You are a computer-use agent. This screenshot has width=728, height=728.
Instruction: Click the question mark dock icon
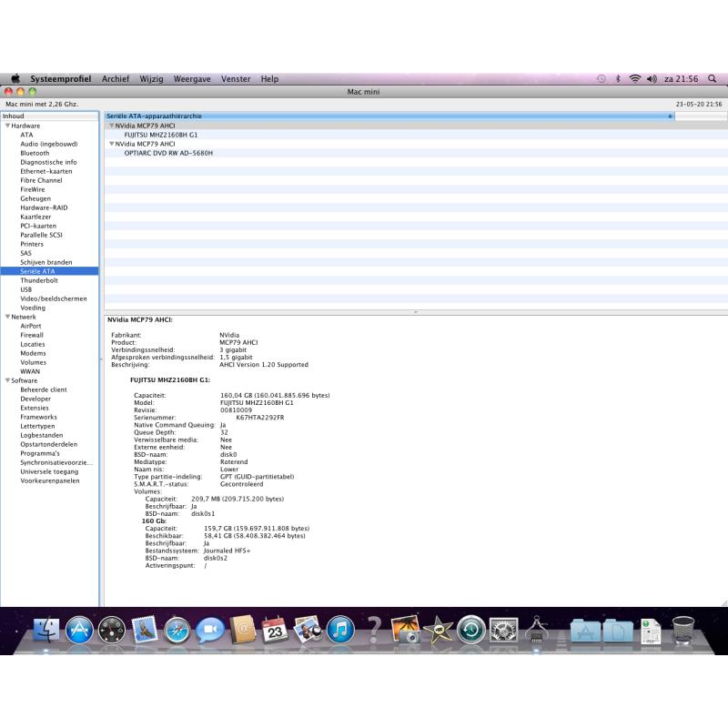373,630
